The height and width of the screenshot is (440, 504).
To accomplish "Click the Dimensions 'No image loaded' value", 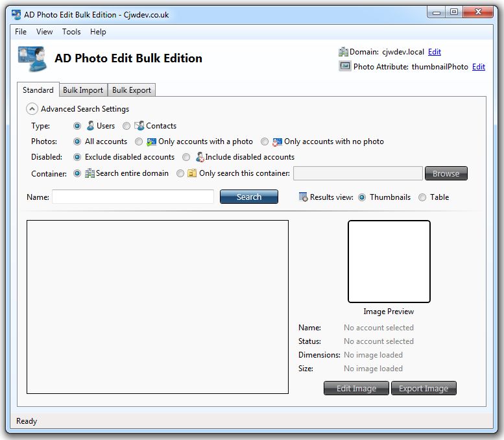I will click(x=373, y=355).
